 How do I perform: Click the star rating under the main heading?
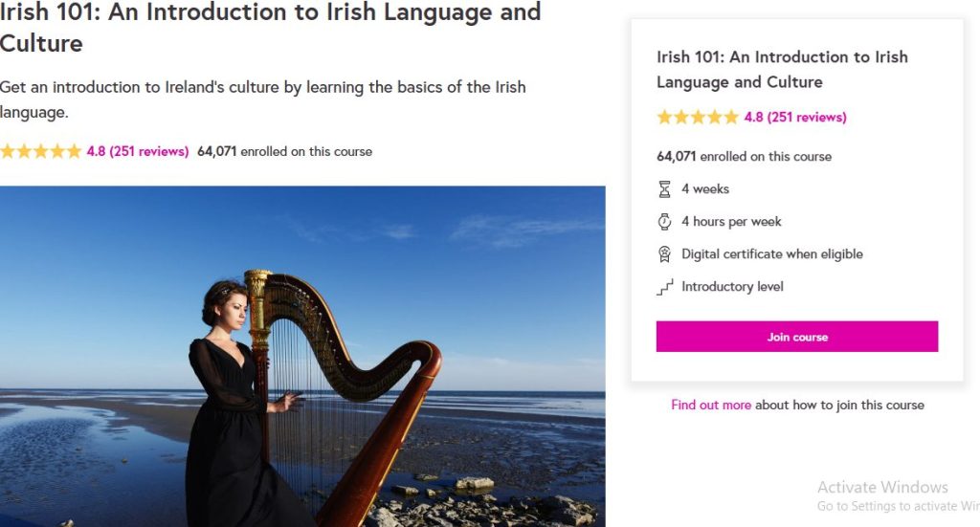(x=41, y=151)
